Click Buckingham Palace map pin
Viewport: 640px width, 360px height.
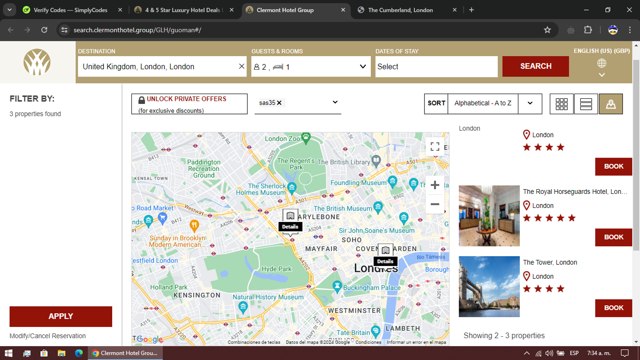[337, 287]
